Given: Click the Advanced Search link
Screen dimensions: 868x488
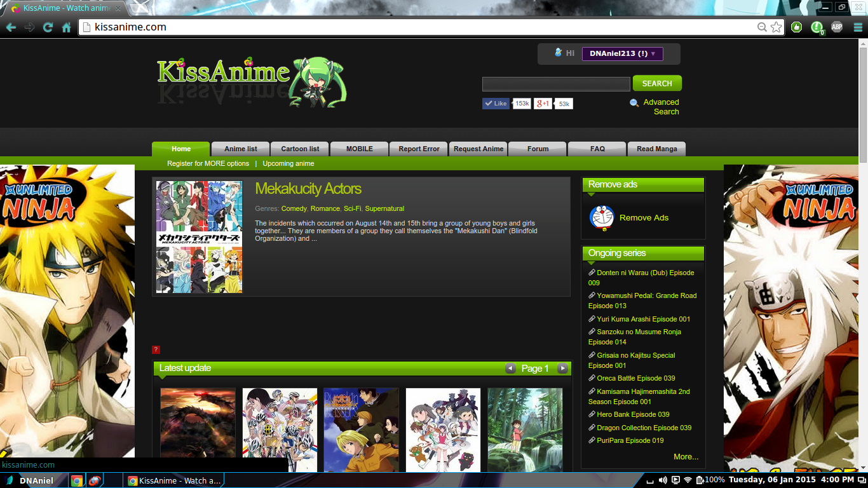Looking at the screenshot, I should 661,107.
